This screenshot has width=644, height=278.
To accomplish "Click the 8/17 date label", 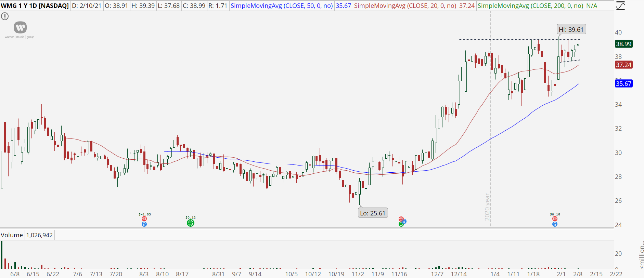I will pos(182,274).
